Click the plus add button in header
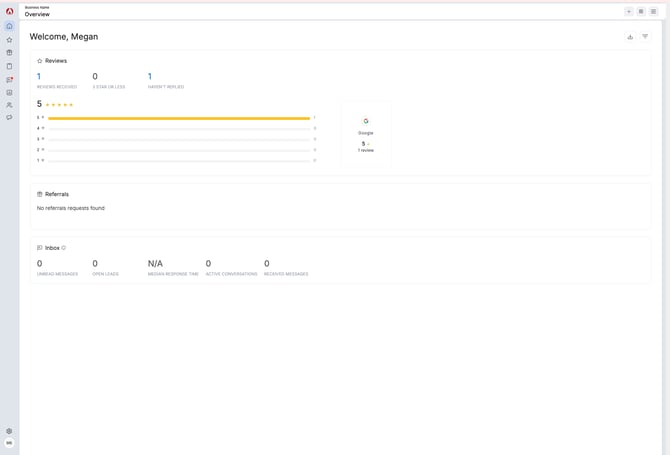 click(629, 12)
